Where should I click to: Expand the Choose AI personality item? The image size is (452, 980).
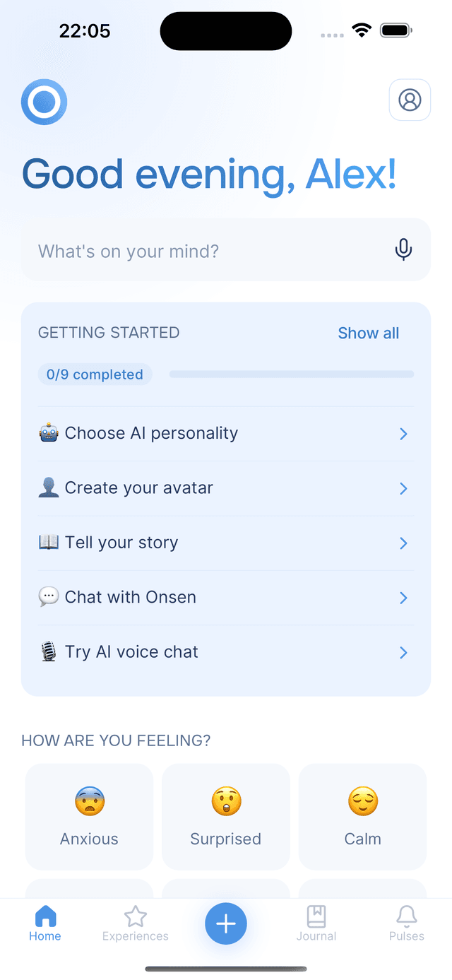click(x=403, y=434)
